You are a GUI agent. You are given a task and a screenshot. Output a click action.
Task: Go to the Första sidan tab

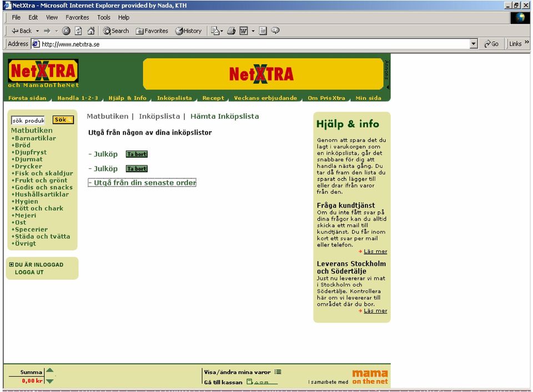[x=27, y=98]
